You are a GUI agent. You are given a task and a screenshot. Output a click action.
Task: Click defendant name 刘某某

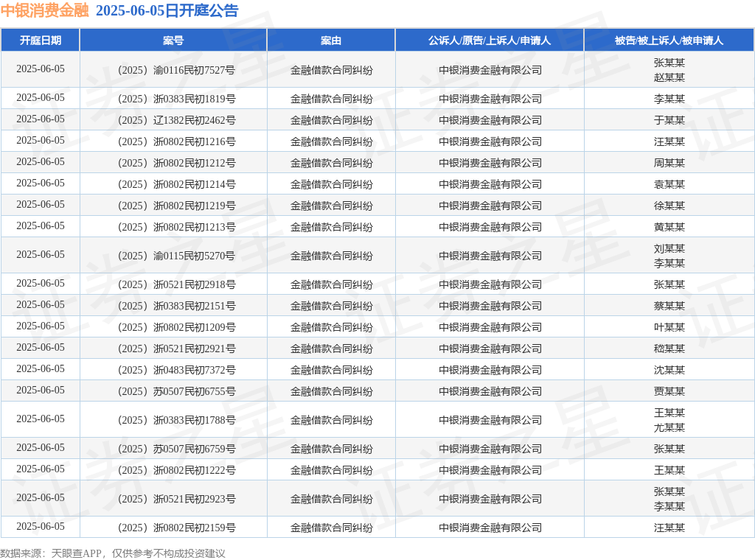[x=669, y=249]
